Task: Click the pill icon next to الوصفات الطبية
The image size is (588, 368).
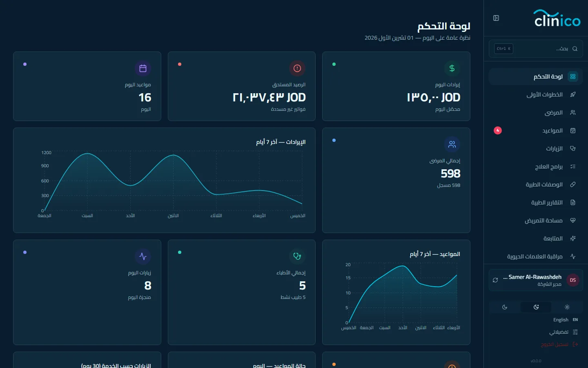Action: coord(573,184)
